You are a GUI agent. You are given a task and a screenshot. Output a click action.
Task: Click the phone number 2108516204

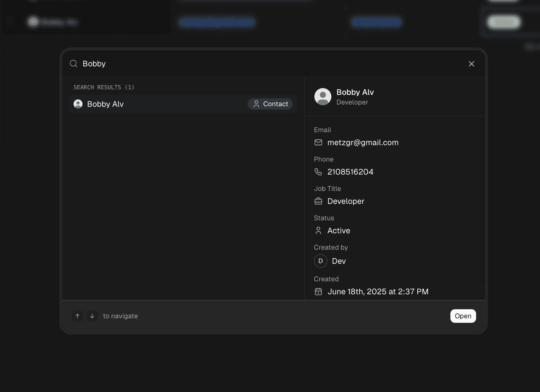tap(350, 172)
